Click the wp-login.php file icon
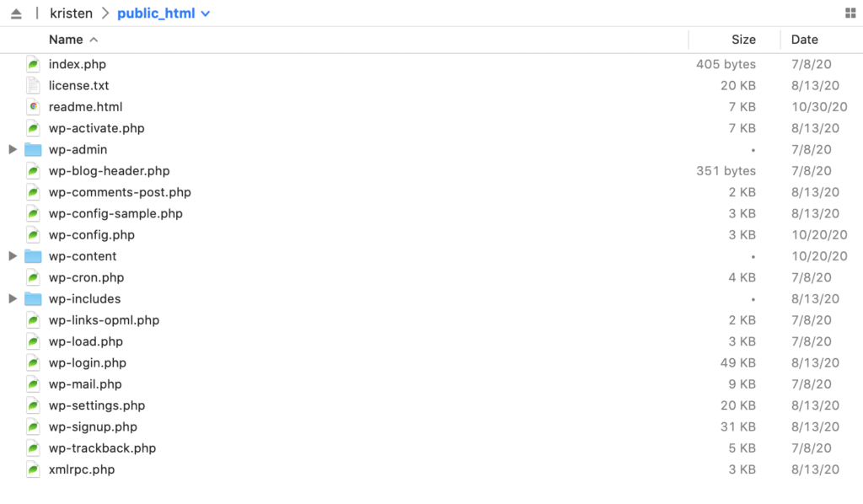This screenshot has height=504, width=863. 33,363
